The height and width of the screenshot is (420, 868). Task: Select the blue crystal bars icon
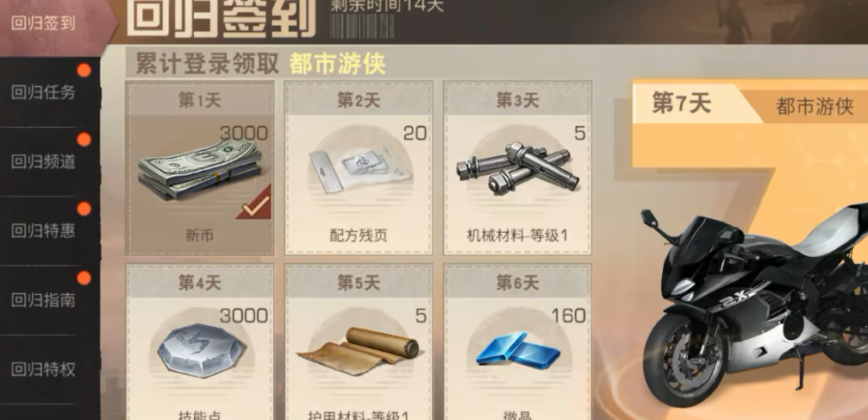[517, 350]
